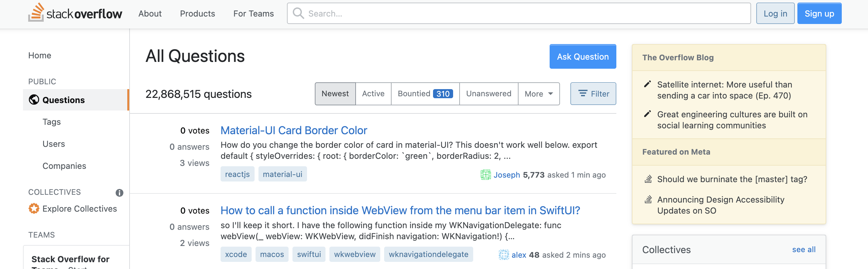
Task: Click the macos tag
Action: (x=272, y=254)
